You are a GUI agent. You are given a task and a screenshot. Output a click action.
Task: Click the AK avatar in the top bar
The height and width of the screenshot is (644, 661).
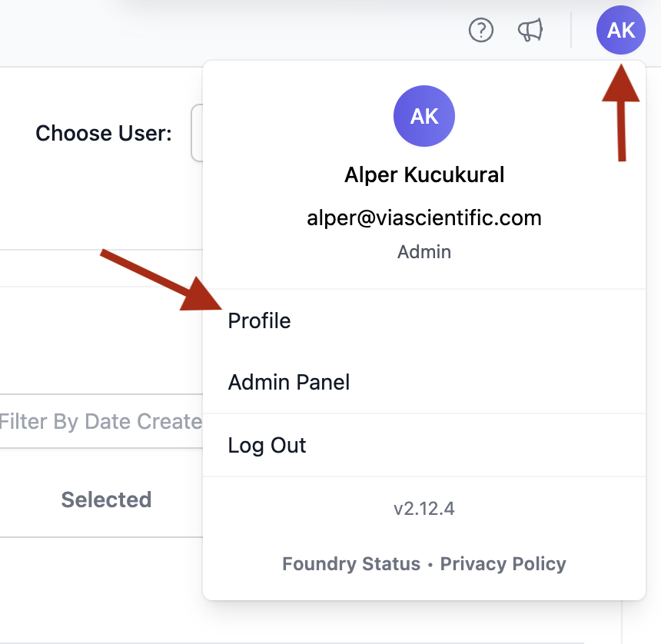[621, 31]
